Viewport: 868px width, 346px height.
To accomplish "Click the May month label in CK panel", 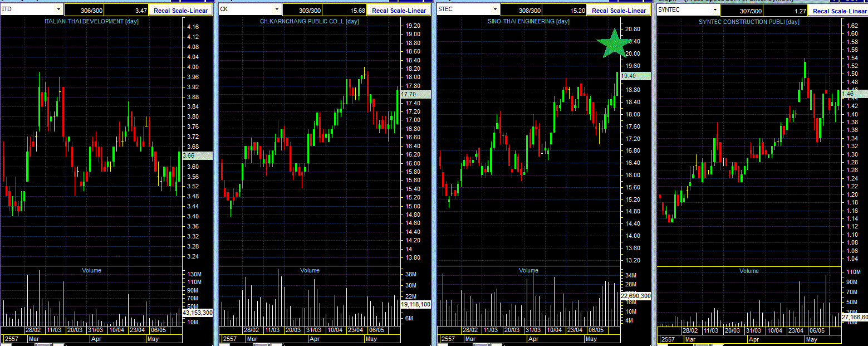I will [x=372, y=339].
